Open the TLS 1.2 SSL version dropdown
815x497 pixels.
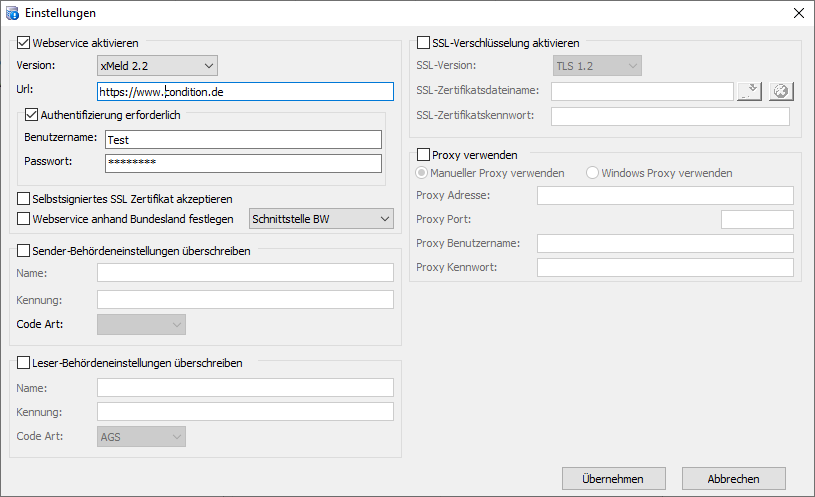coord(597,66)
